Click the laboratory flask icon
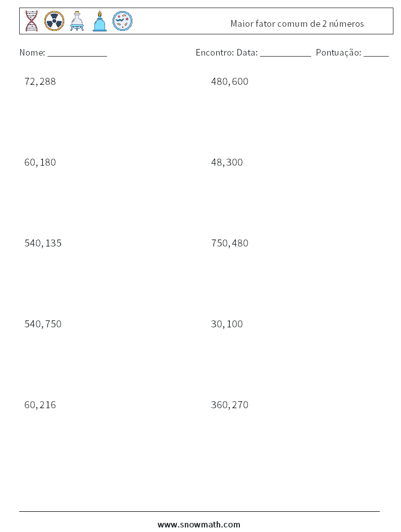Screen dimensions: 401x532 [77, 21]
